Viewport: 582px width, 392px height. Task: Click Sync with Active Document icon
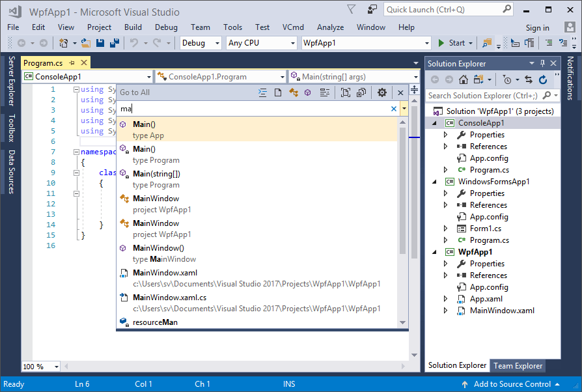[x=528, y=79]
